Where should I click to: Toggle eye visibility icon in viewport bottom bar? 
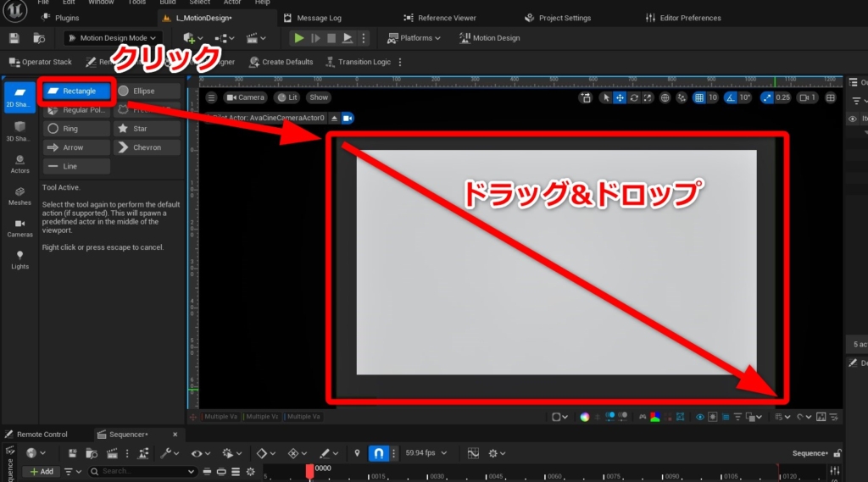(x=699, y=417)
